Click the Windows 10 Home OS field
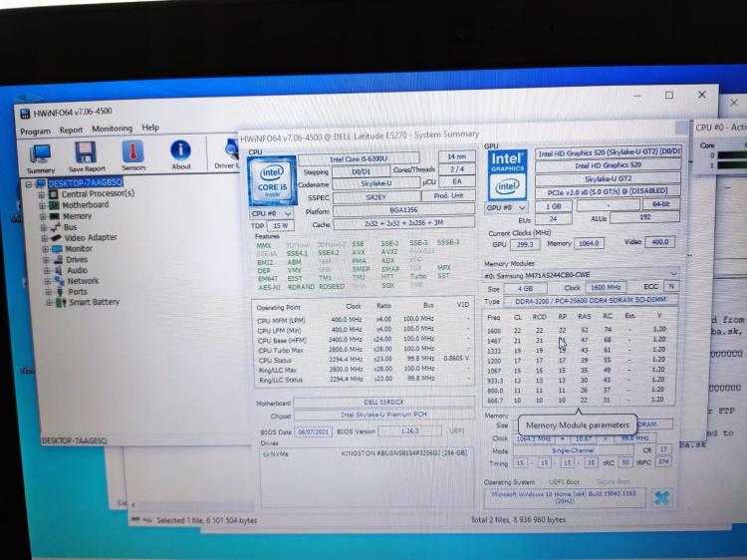Image resolution: width=747 pixels, height=560 pixels. coord(564,497)
